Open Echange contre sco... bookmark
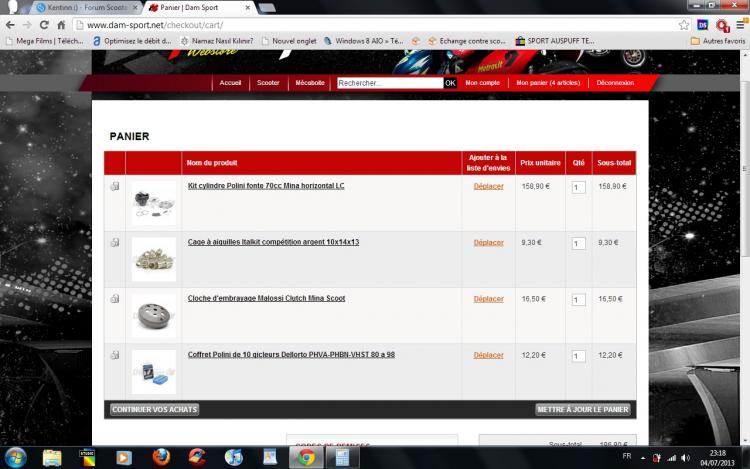The width and height of the screenshot is (750, 469). 467,41
